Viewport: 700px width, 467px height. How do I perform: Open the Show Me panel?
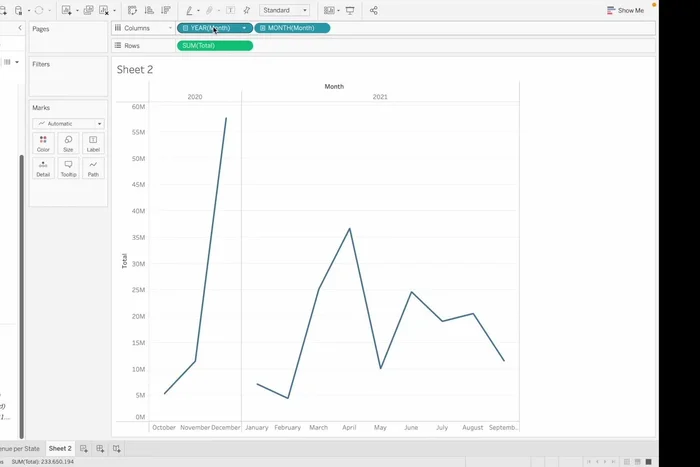625,10
